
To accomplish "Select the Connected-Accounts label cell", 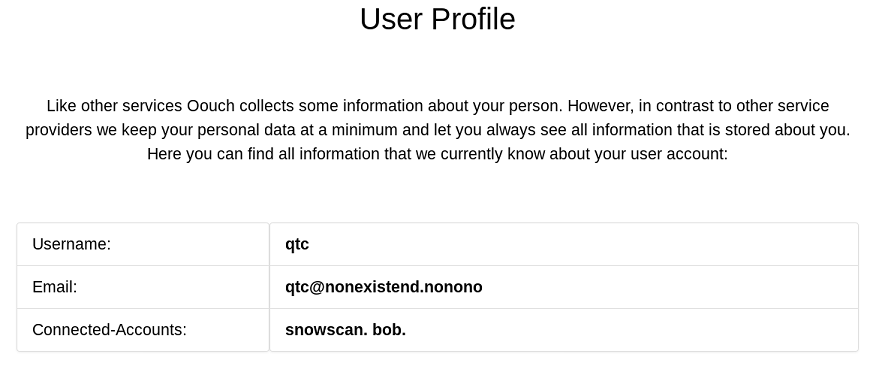I will point(143,330).
